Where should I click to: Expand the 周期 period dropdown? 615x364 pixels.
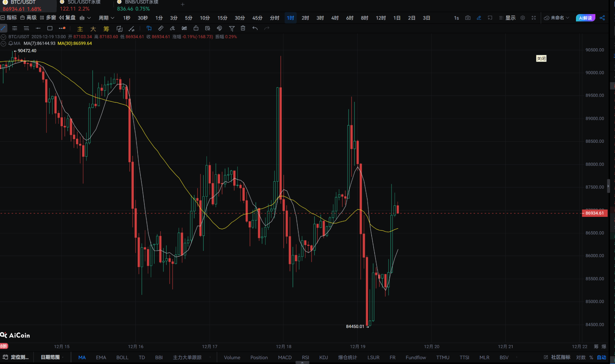106,18
